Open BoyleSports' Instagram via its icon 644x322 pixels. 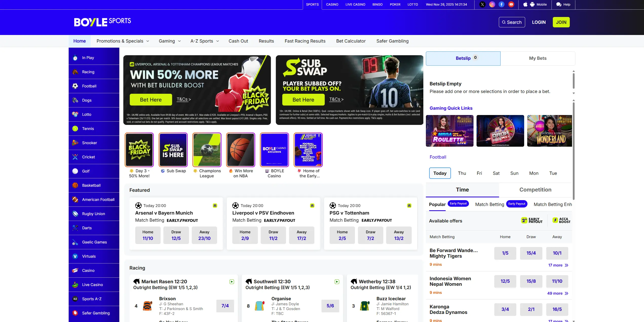[x=492, y=4]
